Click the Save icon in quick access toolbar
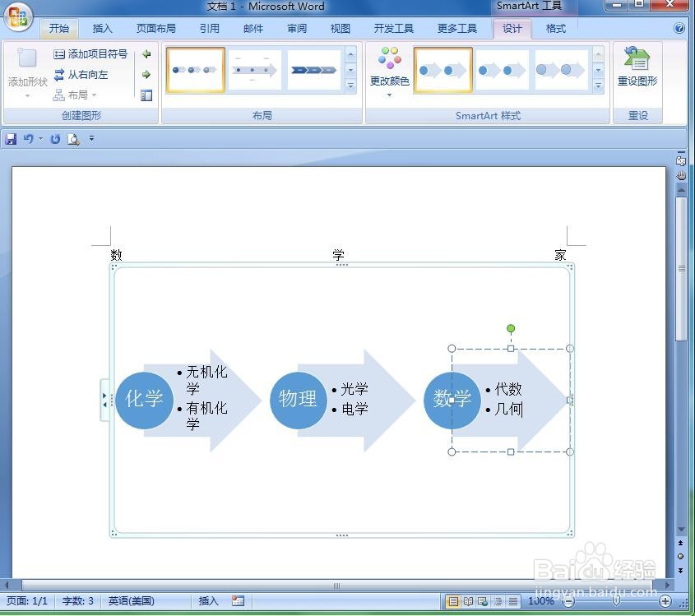695x616 pixels. pos(11,139)
